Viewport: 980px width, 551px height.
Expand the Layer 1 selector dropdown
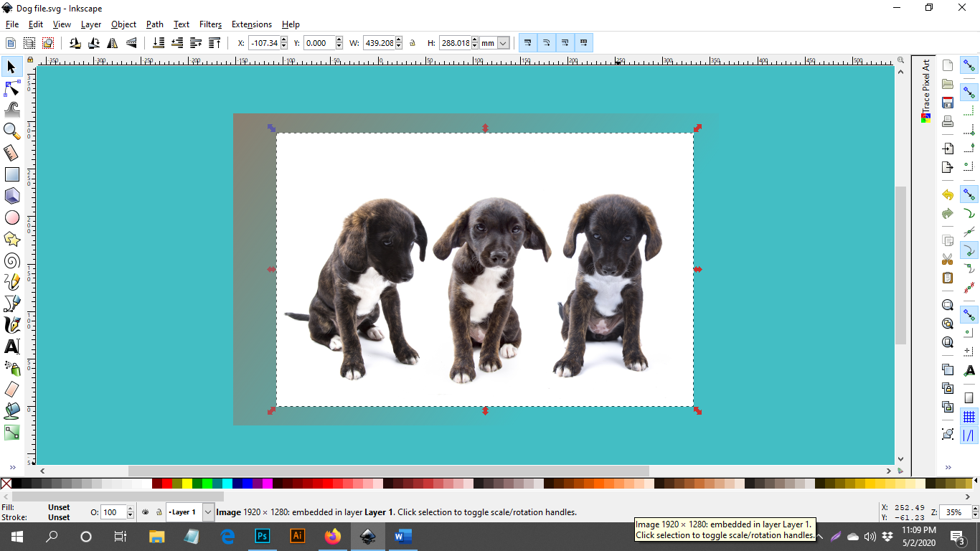pyautogui.click(x=208, y=512)
